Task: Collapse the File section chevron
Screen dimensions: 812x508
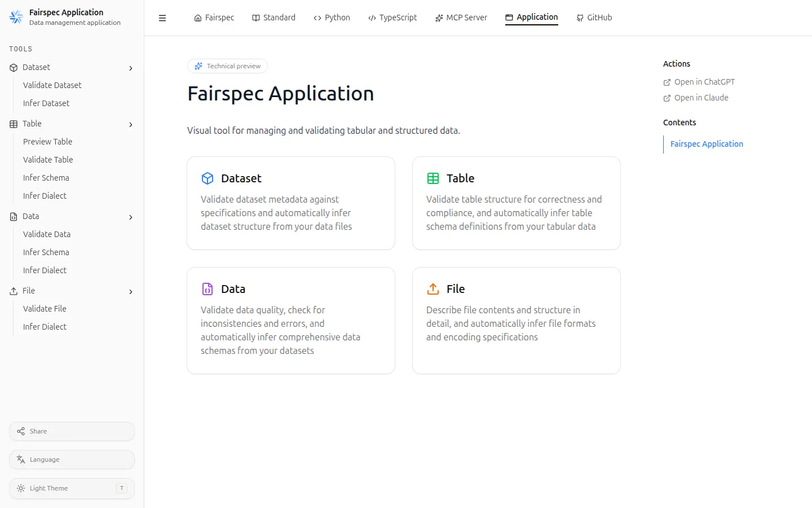Action: pos(131,292)
